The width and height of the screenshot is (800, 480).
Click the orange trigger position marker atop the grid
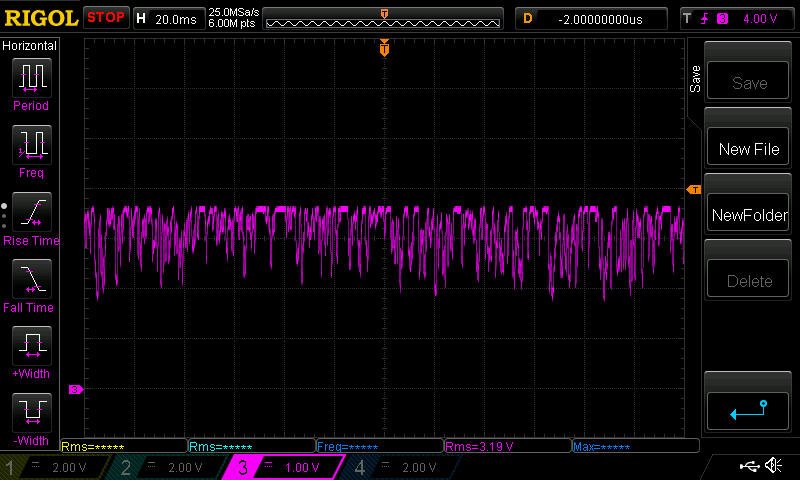(384, 48)
